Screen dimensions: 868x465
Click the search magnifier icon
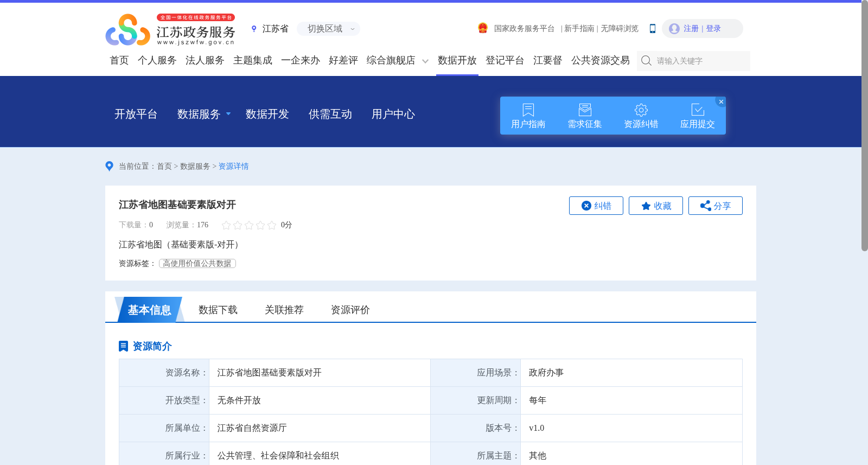tap(646, 61)
